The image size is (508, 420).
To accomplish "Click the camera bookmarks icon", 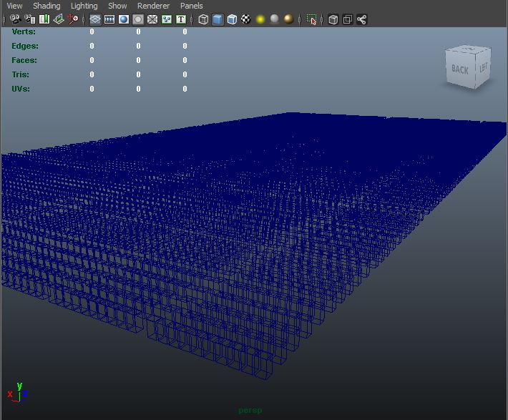I will tap(44, 19).
